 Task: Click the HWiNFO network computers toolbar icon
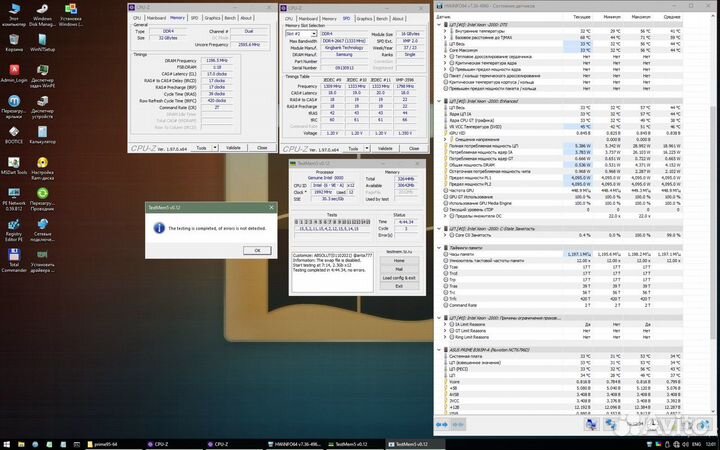pyautogui.click(x=611, y=424)
